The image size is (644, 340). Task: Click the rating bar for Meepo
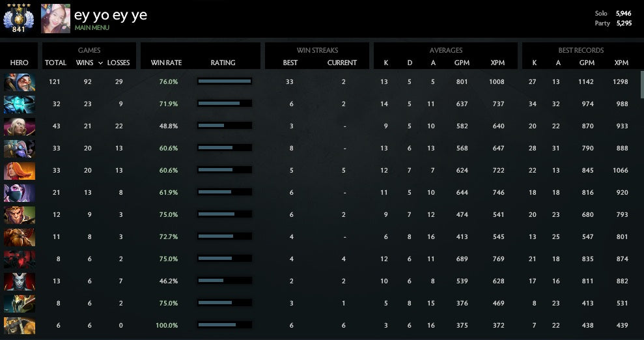pyautogui.click(x=224, y=81)
